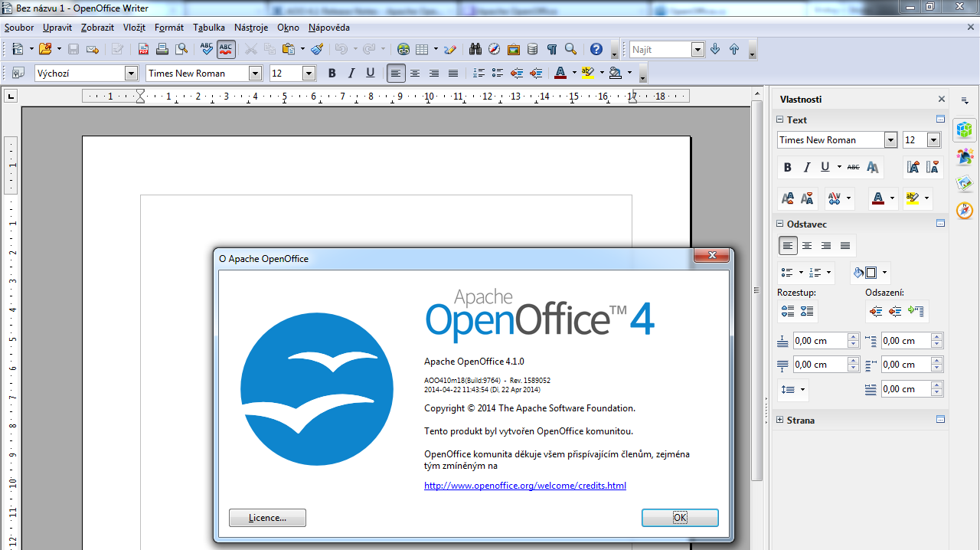Click the Export as PDF toolbar icon

(143, 49)
